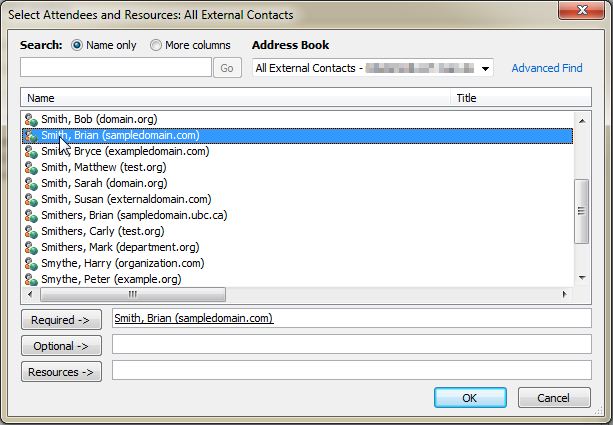
Task: Click the horizontal scrollbar thumb under list
Action: 132,295
